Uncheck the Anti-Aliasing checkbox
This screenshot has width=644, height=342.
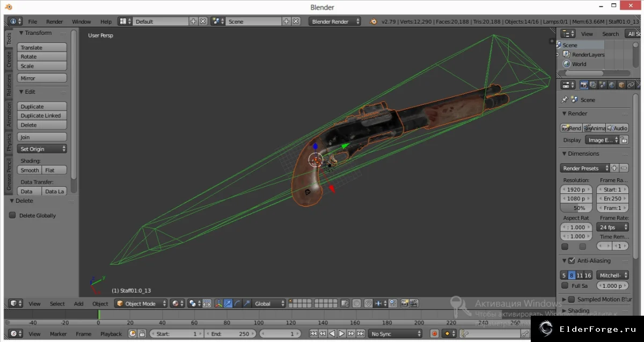tap(572, 260)
